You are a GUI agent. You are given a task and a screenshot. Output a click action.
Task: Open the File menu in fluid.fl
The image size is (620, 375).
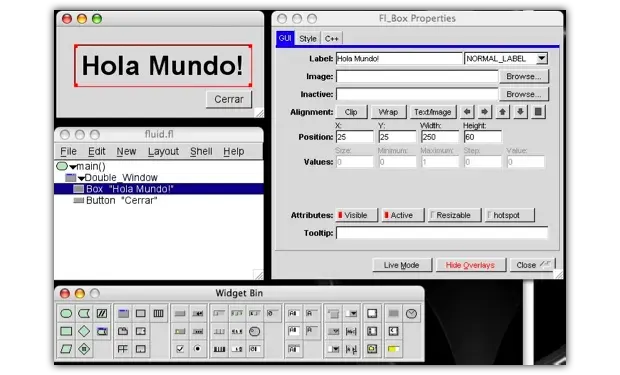(x=68, y=152)
